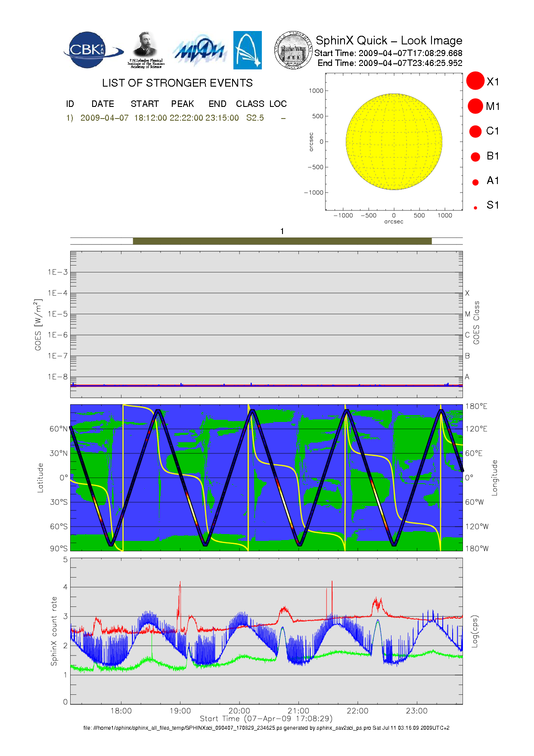534x756 pixels.
Task: Click the B1 class red circle
Action: (x=475, y=156)
